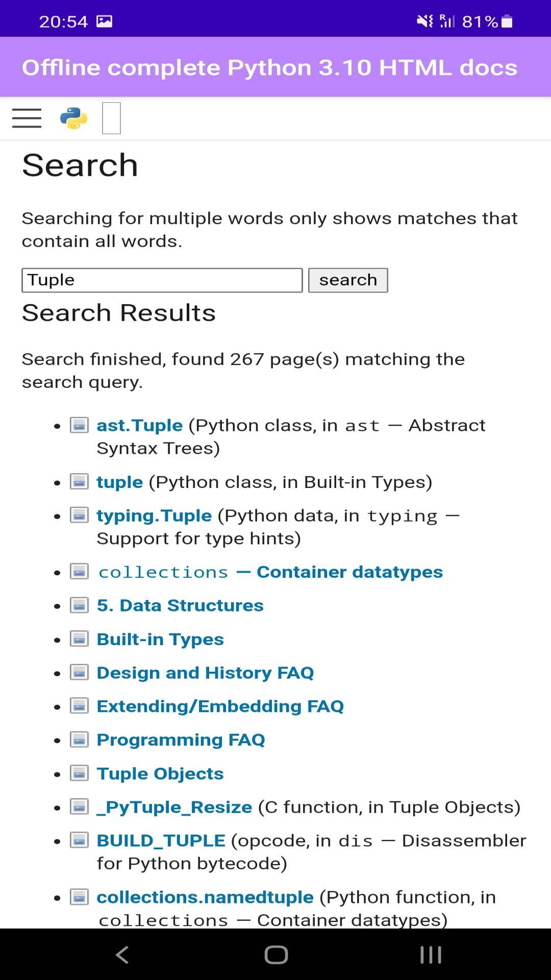Open the Design and History FAQ
Screen dimensions: 551x980
(x=205, y=673)
